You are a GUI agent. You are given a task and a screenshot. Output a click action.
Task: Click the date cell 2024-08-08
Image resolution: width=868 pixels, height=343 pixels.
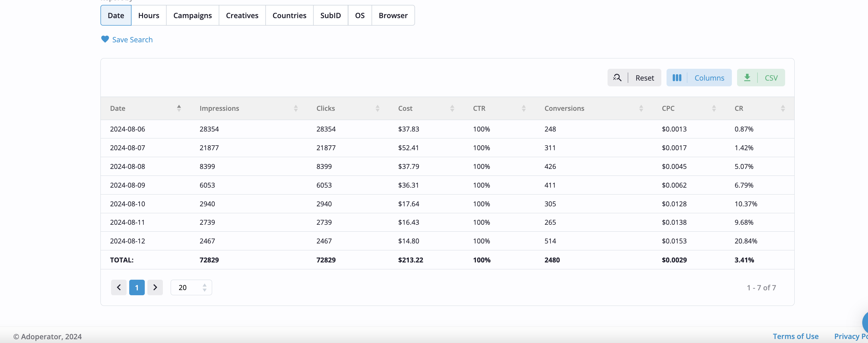click(127, 166)
